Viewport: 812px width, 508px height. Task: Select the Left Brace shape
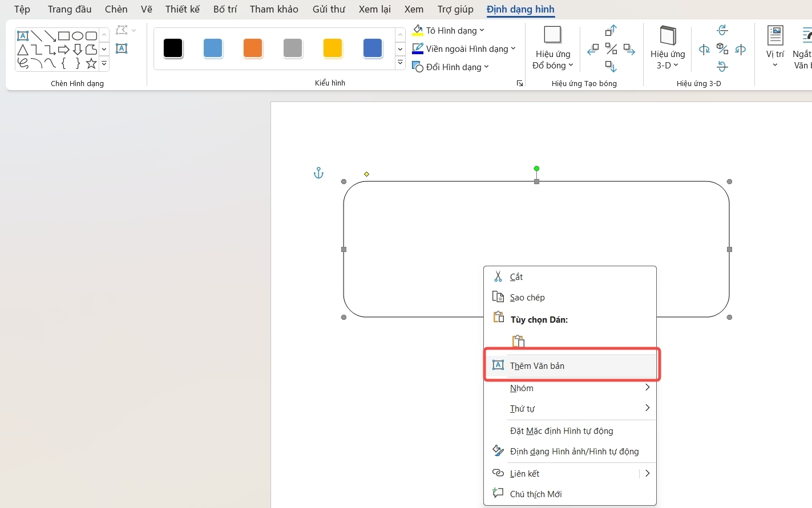(64, 63)
